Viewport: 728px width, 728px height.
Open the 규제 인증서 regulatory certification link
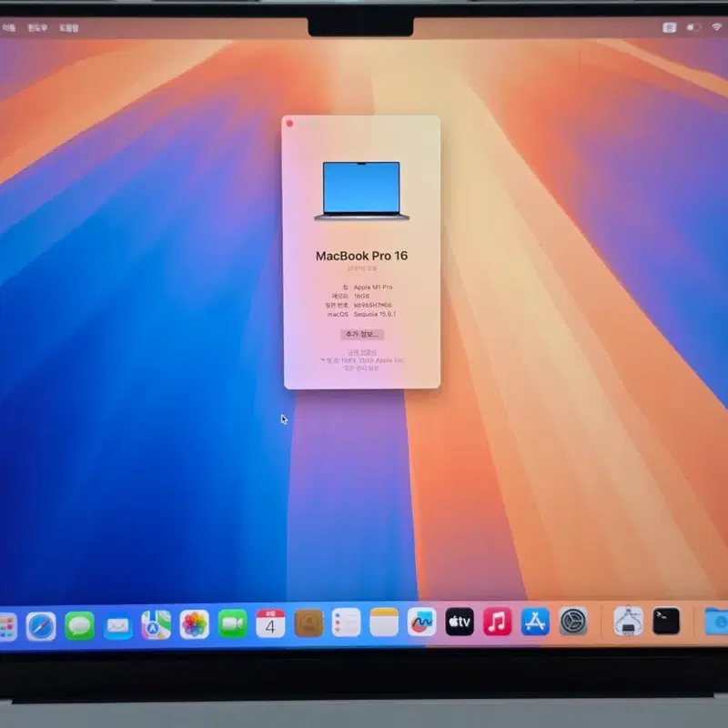click(x=361, y=352)
